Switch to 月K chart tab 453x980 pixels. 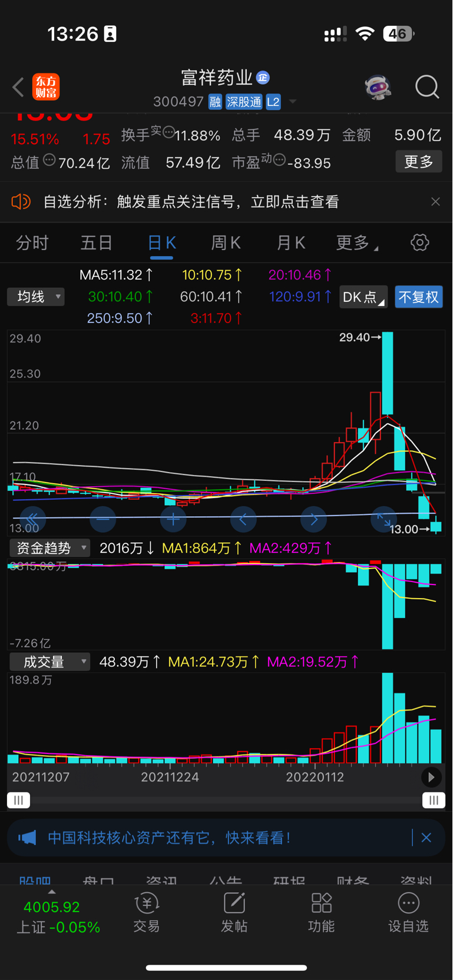tap(290, 242)
